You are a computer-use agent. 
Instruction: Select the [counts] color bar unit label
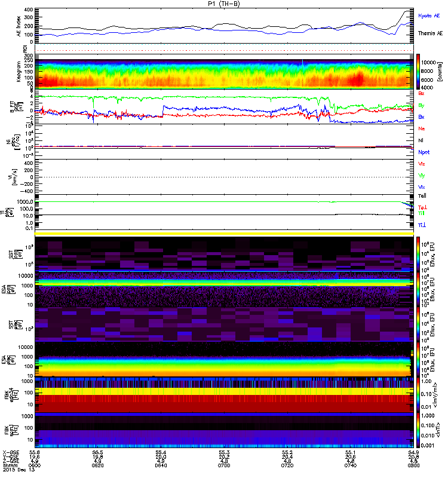[440, 72]
